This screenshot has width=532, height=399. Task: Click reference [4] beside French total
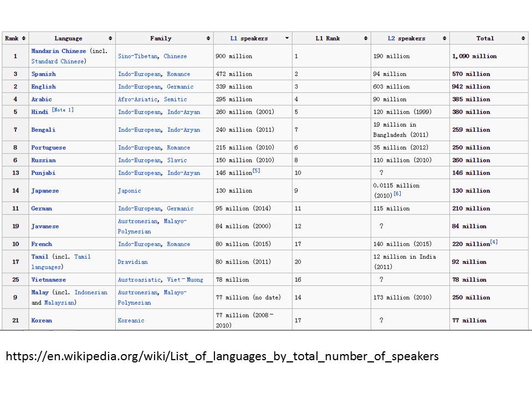click(x=494, y=242)
